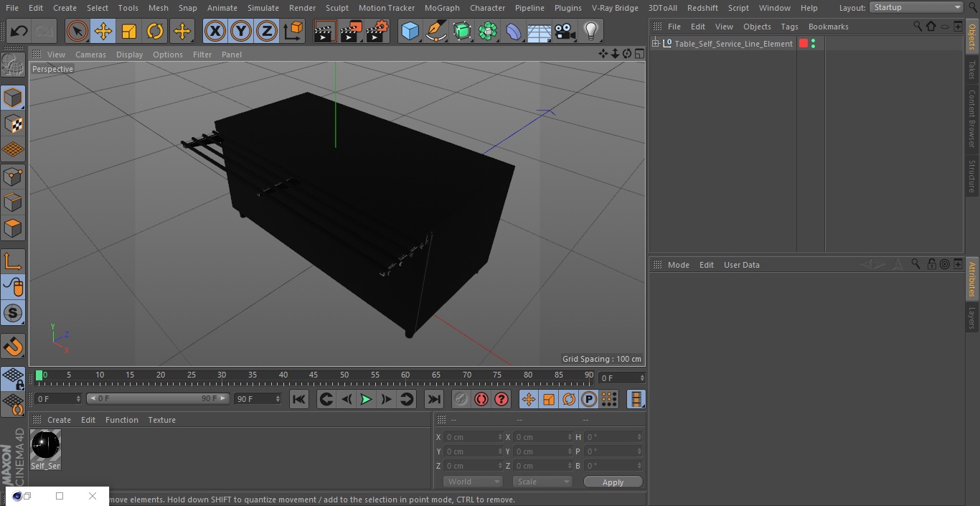Toggle visibility dots for Table_Self_Service_Line_Element
The height and width of the screenshot is (506, 980).
coord(813,44)
